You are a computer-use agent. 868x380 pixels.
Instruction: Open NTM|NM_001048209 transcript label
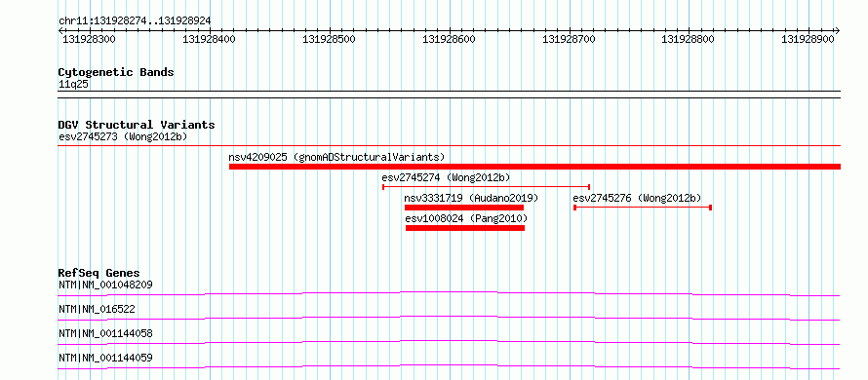tap(105, 285)
